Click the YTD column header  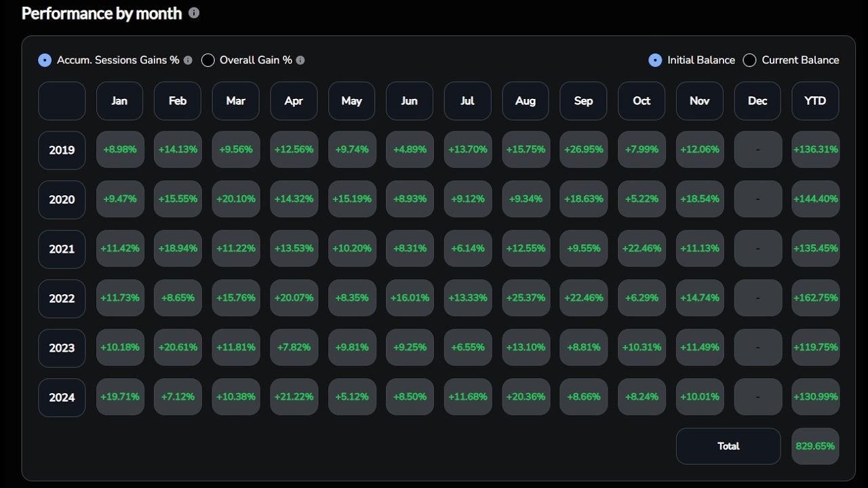(x=815, y=101)
